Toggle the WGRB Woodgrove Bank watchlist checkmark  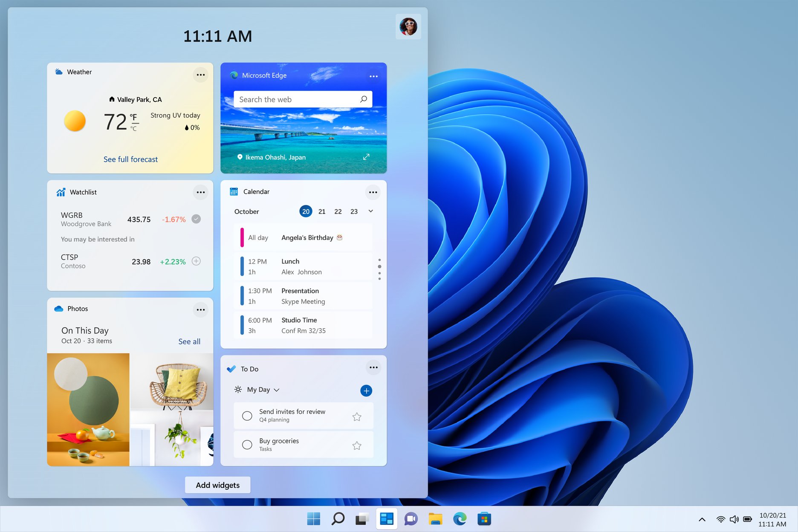[196, 219]
